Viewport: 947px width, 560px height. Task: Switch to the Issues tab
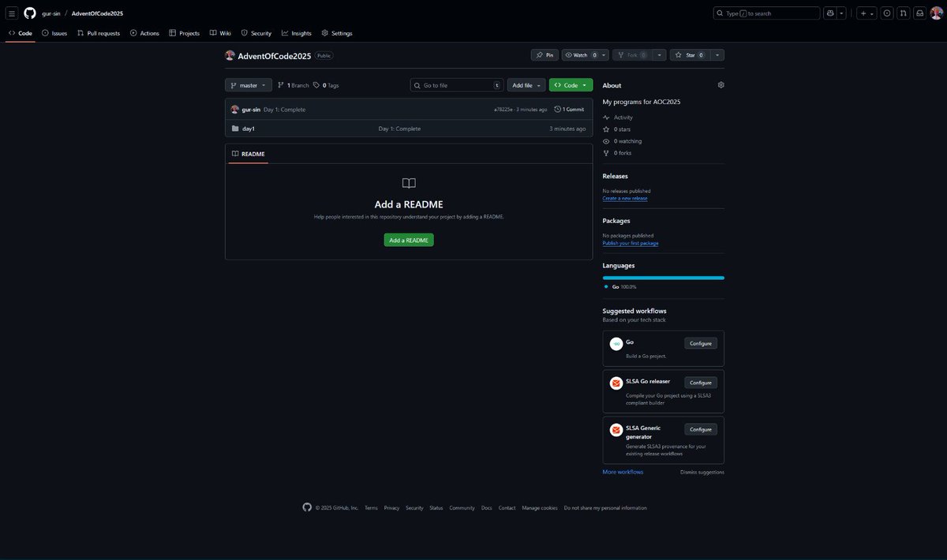click(x=54, y=33)
